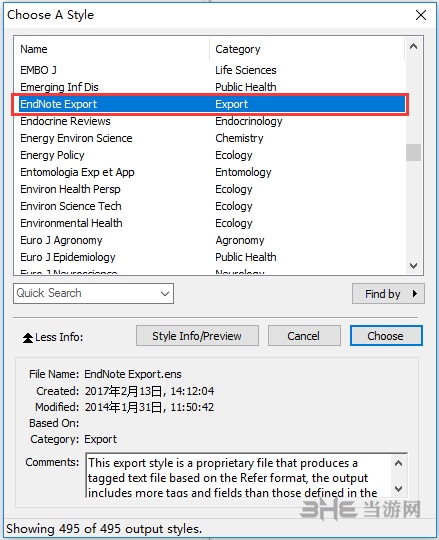
Task: Click the Comments box scroll down arrow
Action: (398, 488)
